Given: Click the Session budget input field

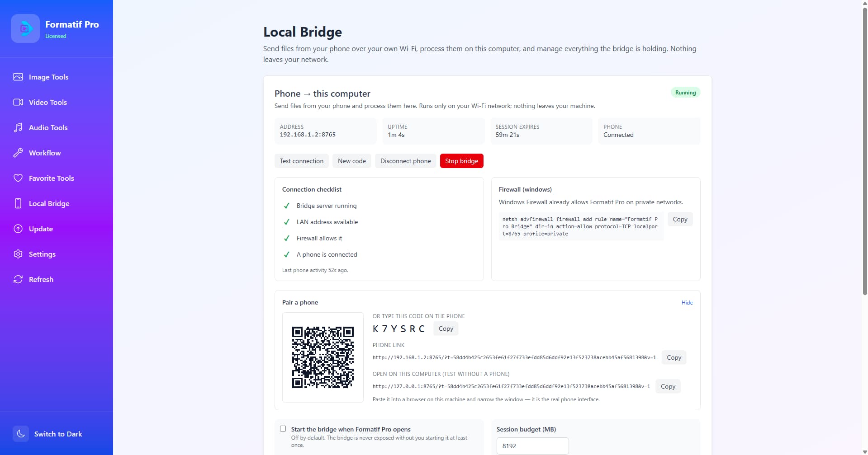Looking at the screenshot, I should point(532,446).
